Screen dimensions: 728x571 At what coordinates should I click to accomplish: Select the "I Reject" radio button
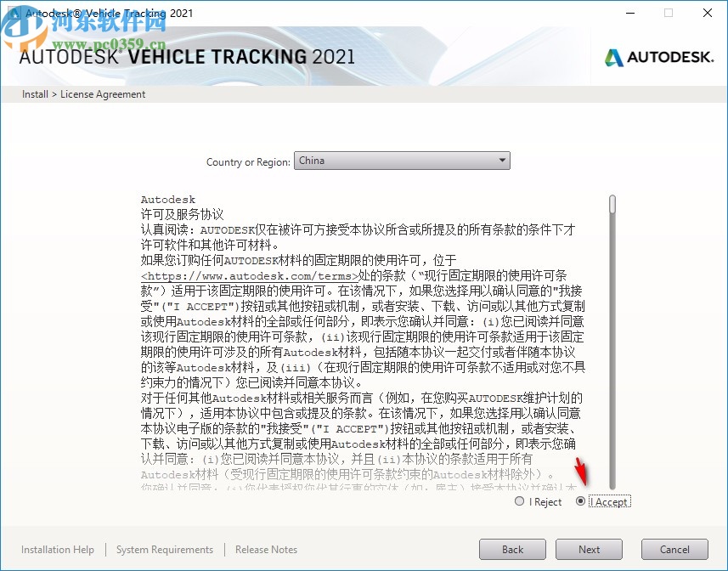519,501
